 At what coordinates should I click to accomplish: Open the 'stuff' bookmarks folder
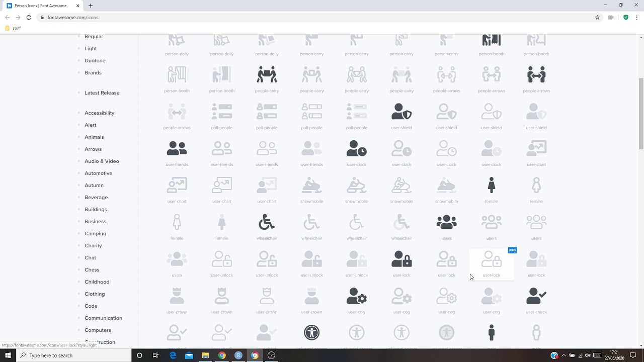pyautogui.click(x=13, y=28)
